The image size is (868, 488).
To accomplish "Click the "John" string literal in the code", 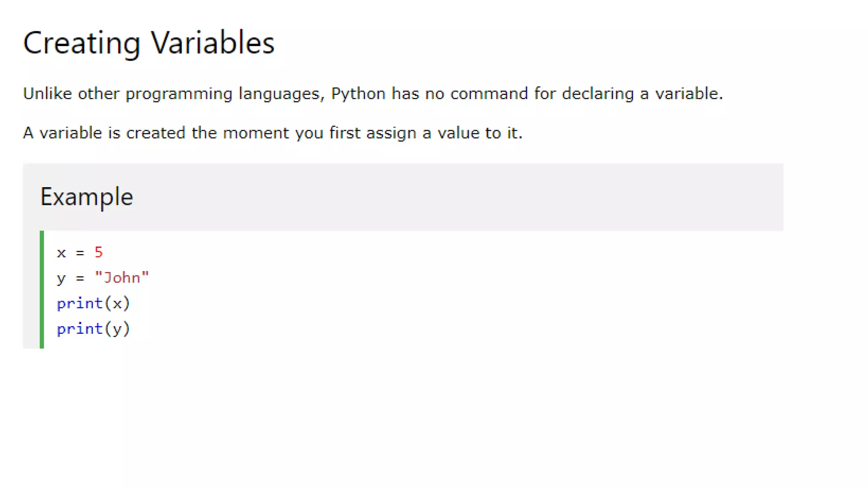I will [x=122, y=278].
